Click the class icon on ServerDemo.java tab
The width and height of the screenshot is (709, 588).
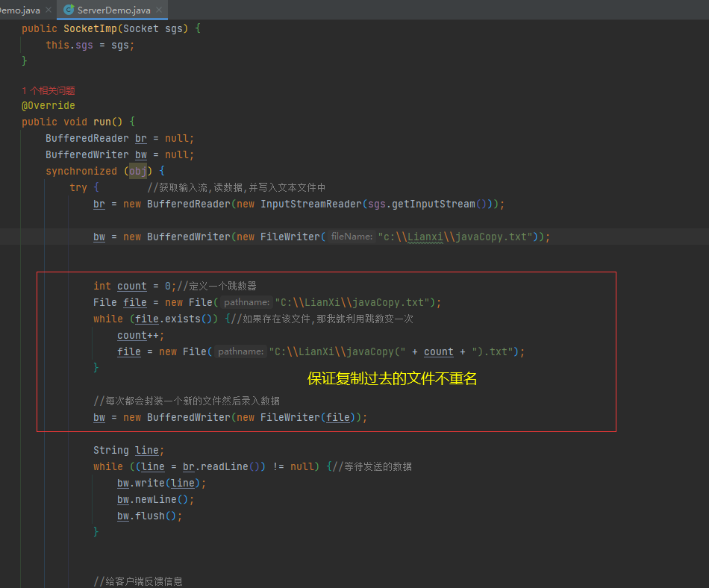[x=69, y=10]
